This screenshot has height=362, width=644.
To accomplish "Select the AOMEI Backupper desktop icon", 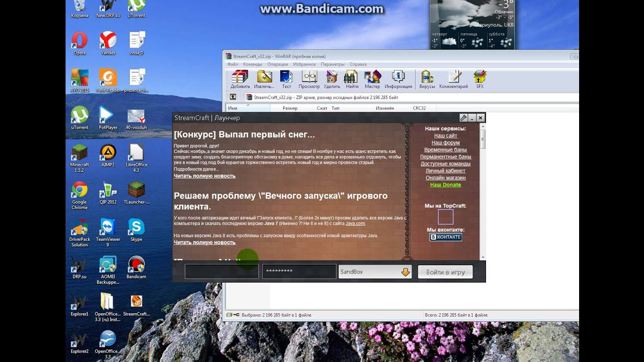I will tap(108, 270).
